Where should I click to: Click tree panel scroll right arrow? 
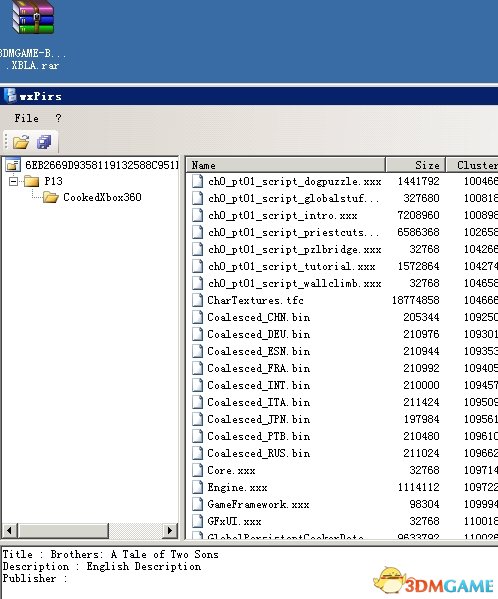[170, 530]
